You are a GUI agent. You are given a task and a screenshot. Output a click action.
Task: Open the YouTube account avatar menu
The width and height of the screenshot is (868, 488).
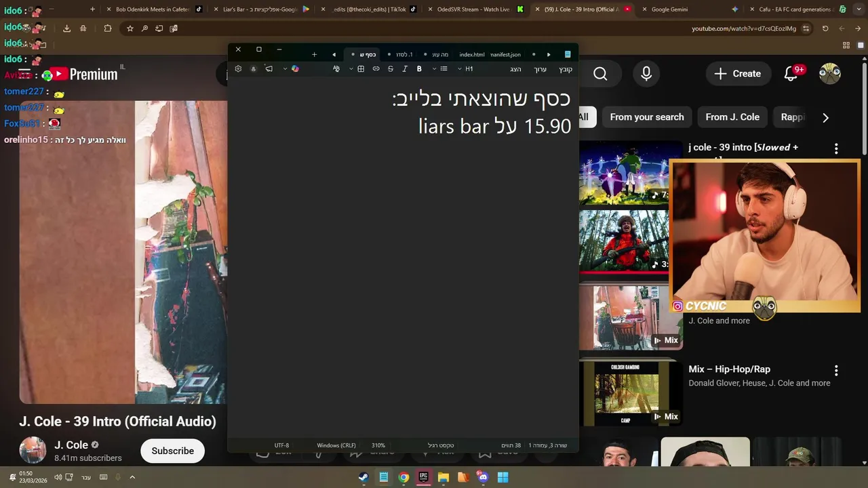pyautogui.click(x=830, y=74)
